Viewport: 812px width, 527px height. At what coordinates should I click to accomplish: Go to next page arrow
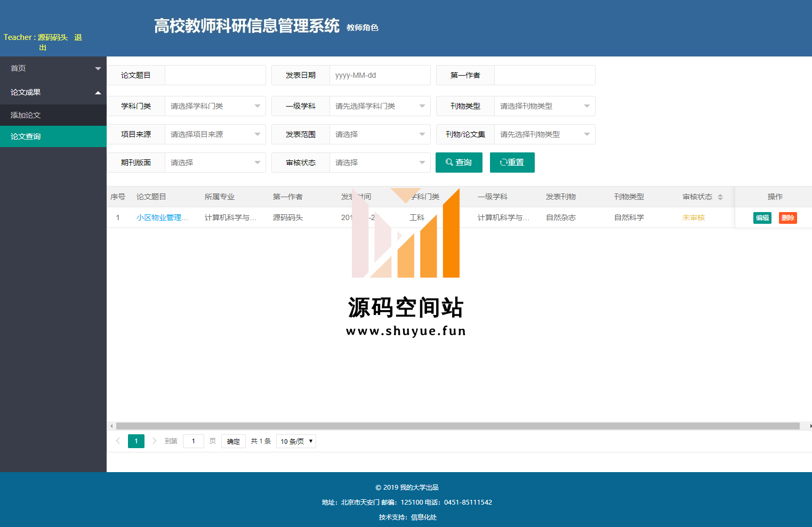(x=155, y=441)
